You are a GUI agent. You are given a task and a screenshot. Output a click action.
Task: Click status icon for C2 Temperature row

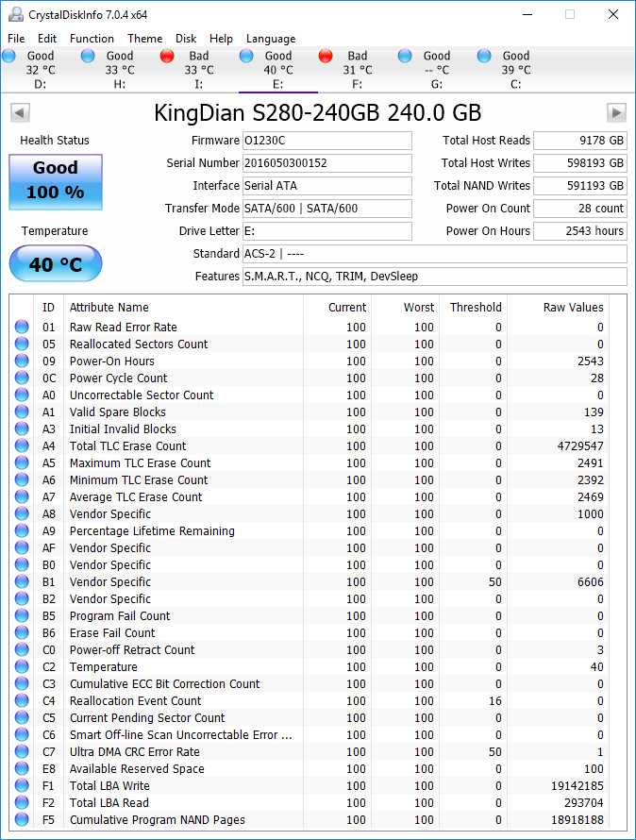pos(22,667)
